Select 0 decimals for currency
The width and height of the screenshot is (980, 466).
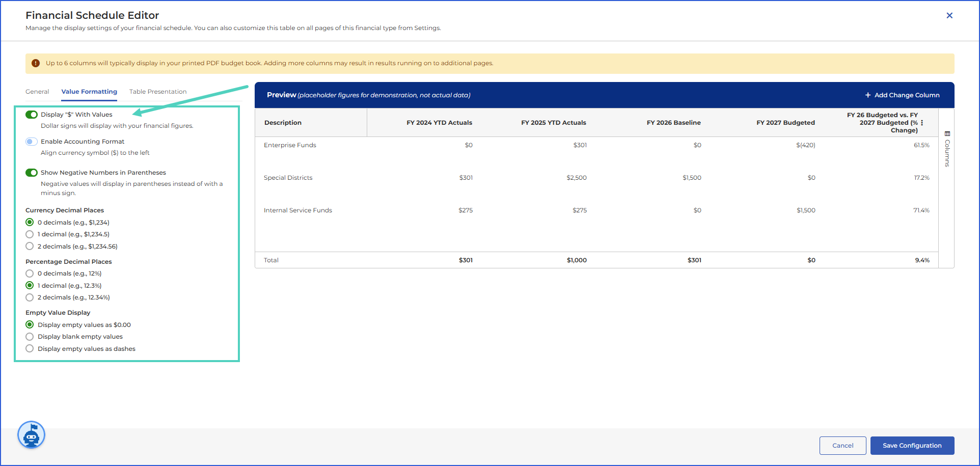coord(30,223)
